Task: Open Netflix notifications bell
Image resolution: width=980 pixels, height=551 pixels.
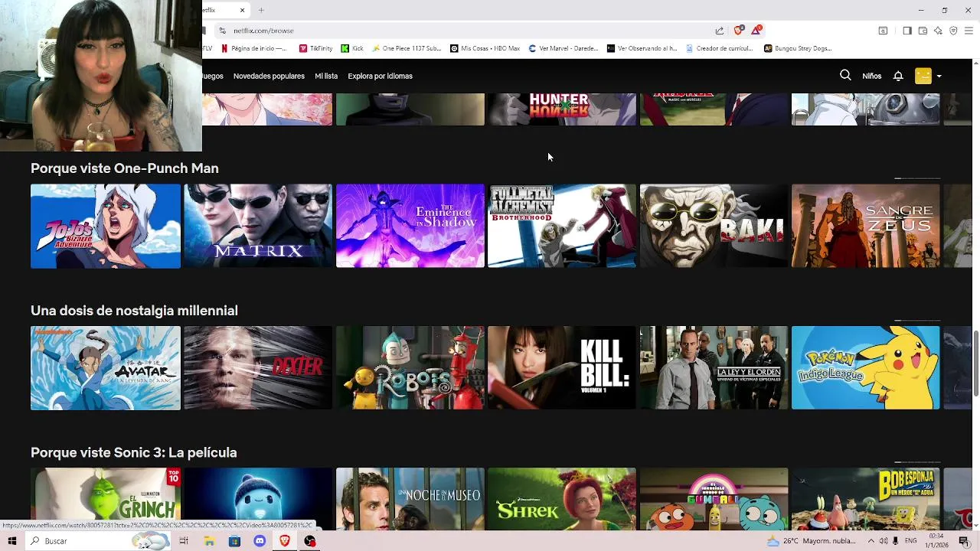Action: tap(898, 76)
